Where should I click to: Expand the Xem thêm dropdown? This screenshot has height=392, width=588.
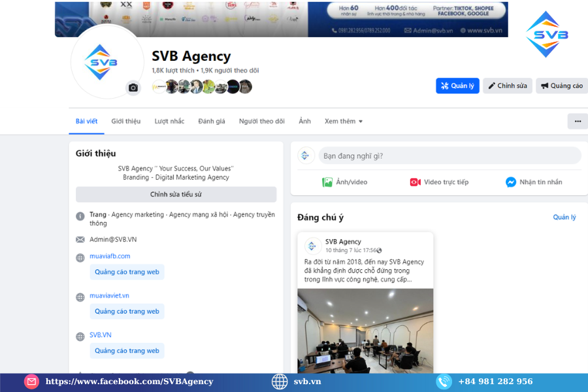click(x=344, y=121)
